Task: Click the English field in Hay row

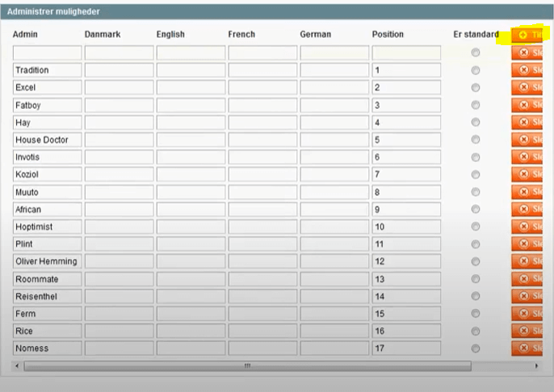Action: [191, 122]
